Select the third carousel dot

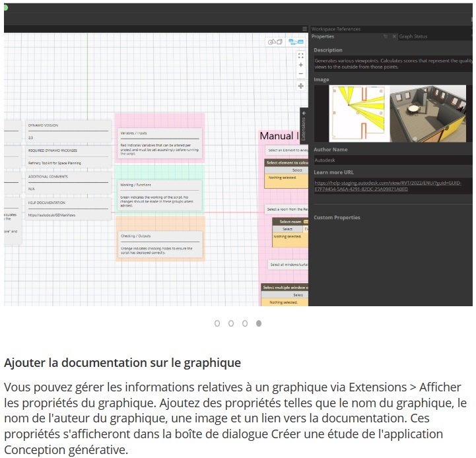(x=245, y=323)
